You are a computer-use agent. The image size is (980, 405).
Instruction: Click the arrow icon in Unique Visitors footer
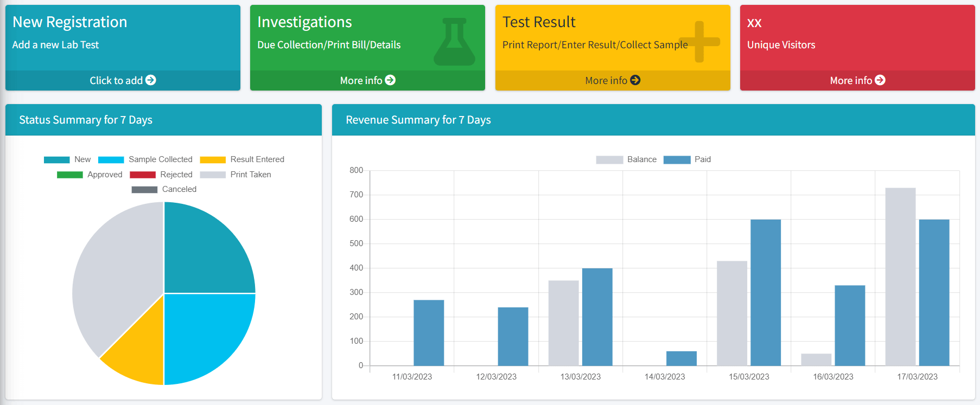tap(880, 80)
